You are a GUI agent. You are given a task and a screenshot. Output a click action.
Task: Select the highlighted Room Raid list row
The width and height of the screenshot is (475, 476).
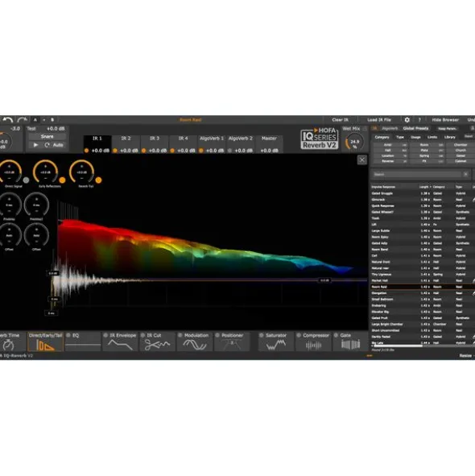tap(422, 287)
